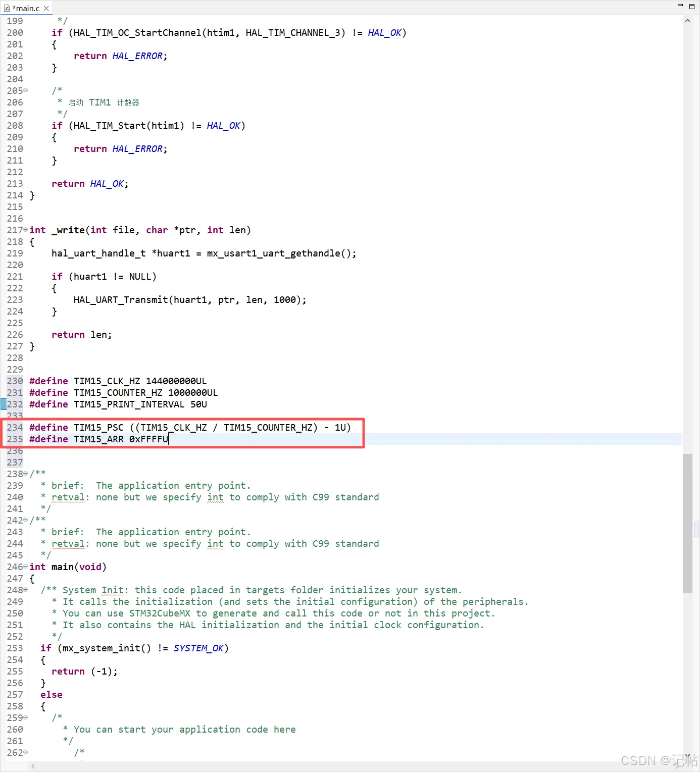Collapse the comment fold at line 262

[26, 752]
